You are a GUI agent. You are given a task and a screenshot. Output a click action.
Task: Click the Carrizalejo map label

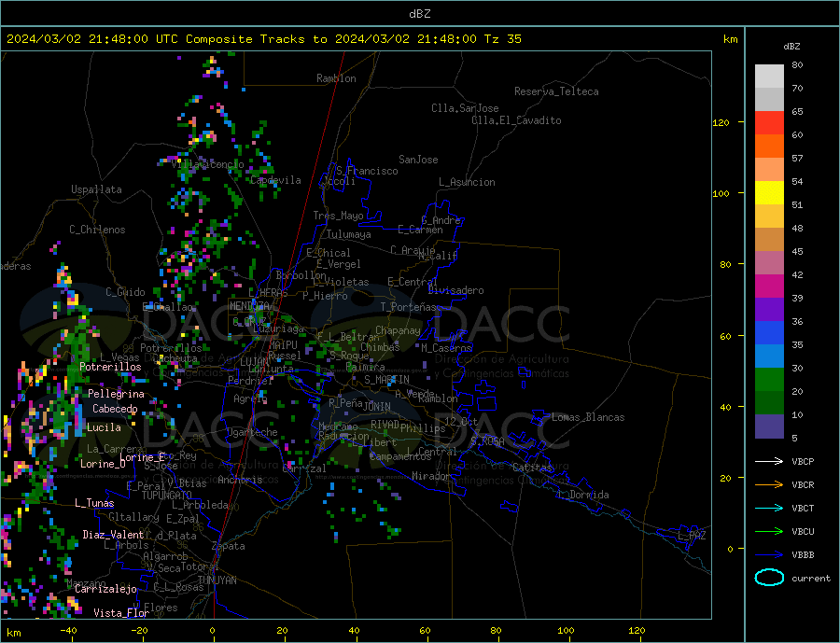pyautogui.click(x=105, y=589)
